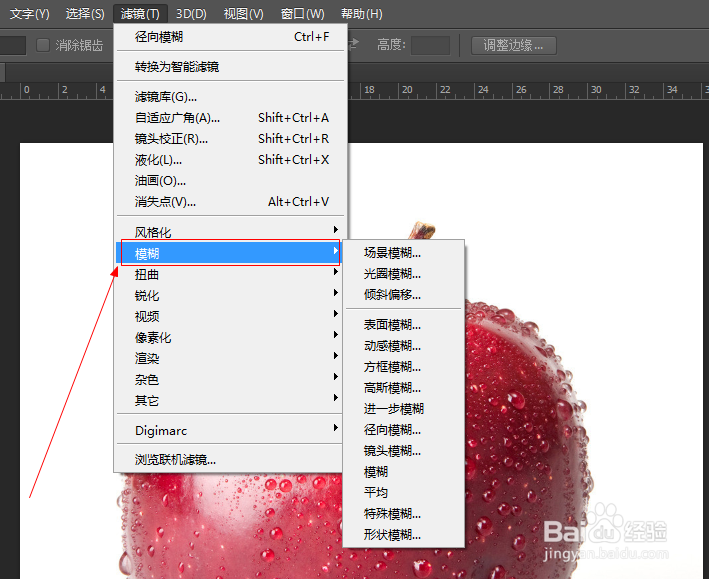The width and height of the screenshot is (709, 579).
Task: Select 进一步模糊 filter
Action: [403, 408]
